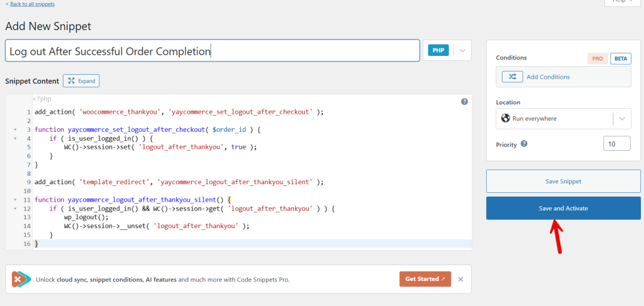Expand Location chevron arrow
Image resolution: width=644 pixels, height=306 pixels.
point(622,119)
